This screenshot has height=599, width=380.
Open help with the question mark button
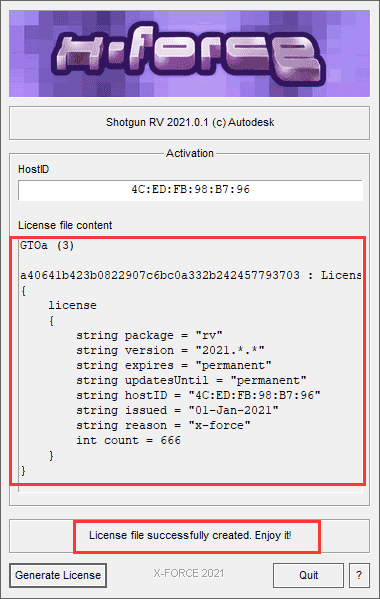(359, 575)
